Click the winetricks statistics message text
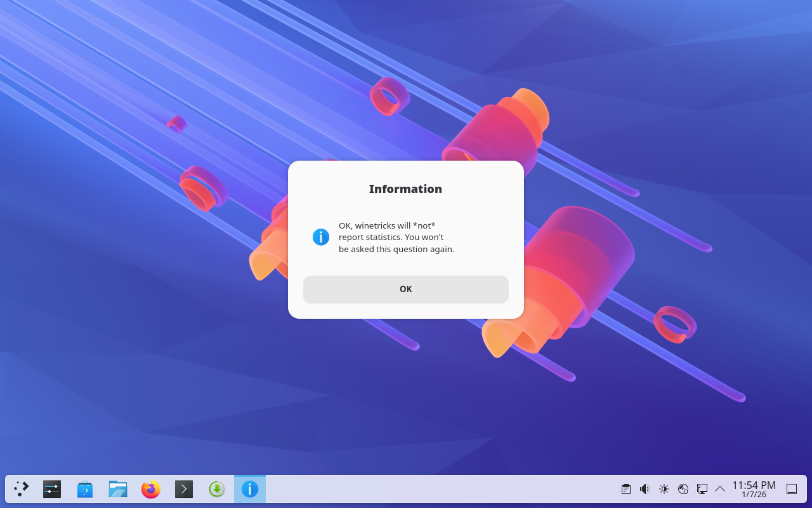This screenshot has width=812, height=508. [396, 237]
